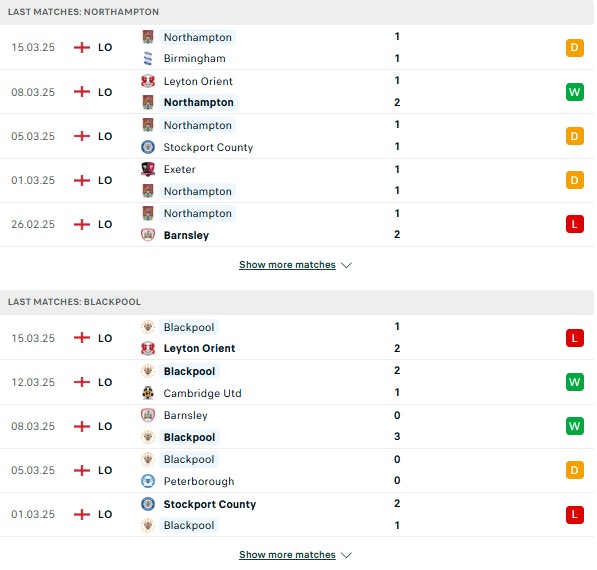Select the Last Matches: Blackpool header
Screen dimensions: 597x570
(297, 302)
